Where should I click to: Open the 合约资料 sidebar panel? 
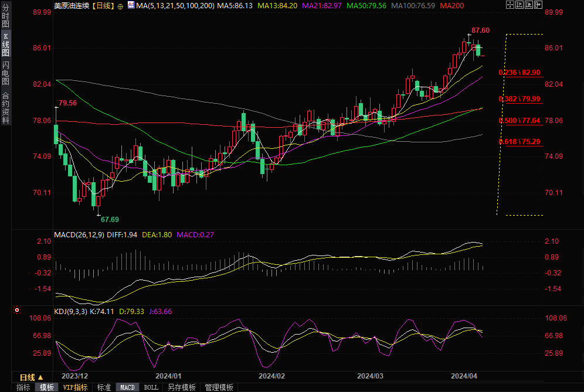6,107
